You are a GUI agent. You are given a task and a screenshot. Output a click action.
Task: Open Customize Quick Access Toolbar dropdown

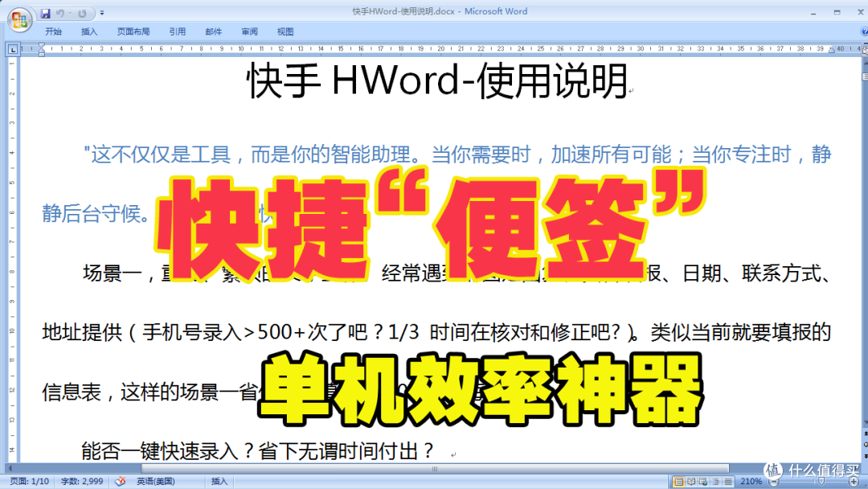[x=102, y=13]
